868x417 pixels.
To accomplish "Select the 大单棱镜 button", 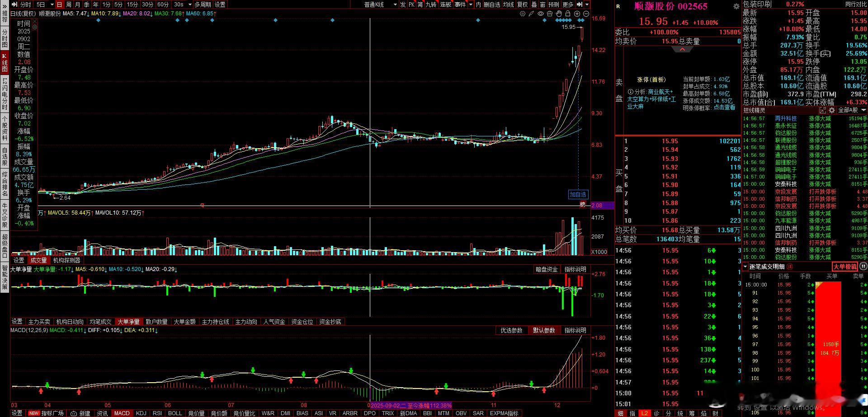I will tap(845, 267).
